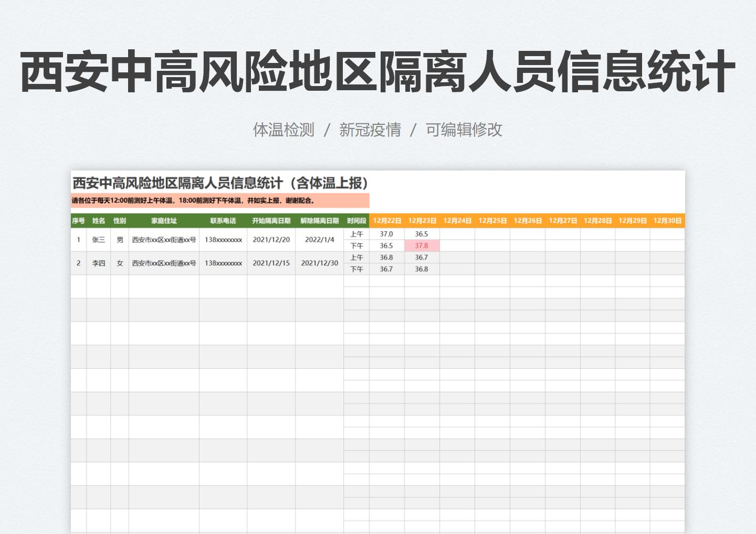Select the 解除隔离日期 header

point(319,220)
